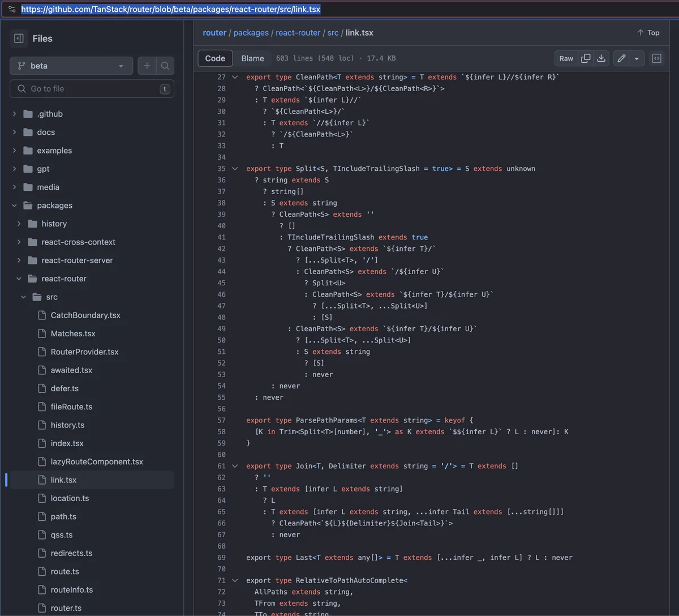Open Matches.tsx in file tree
The height and width of the screenshot is (616, 679).
(73, 333)
